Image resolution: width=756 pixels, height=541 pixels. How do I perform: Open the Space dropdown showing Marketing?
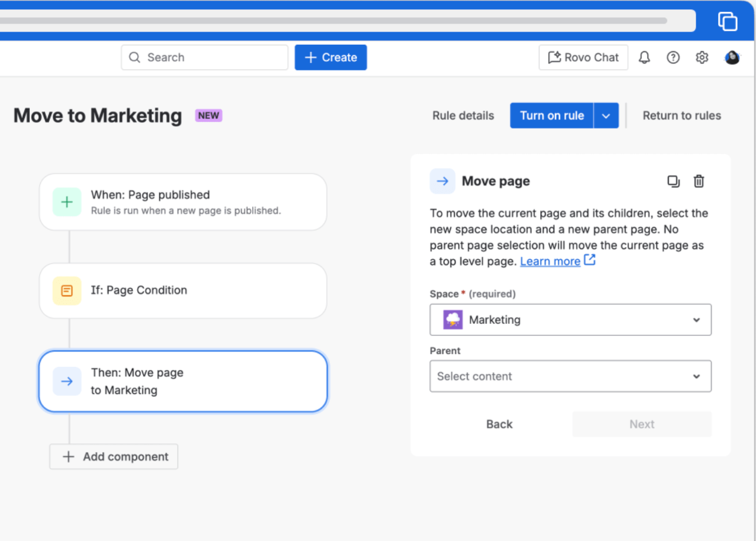coord(570,320)
